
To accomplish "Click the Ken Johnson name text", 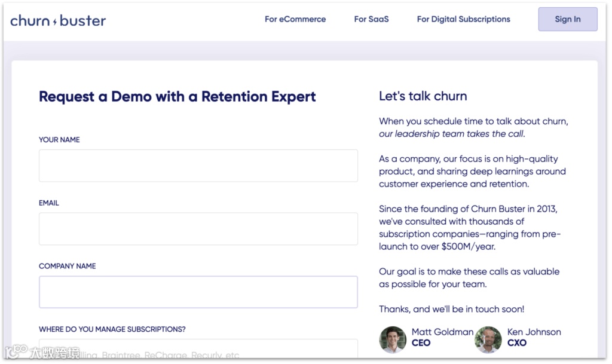I will click(x=534, y=332).
